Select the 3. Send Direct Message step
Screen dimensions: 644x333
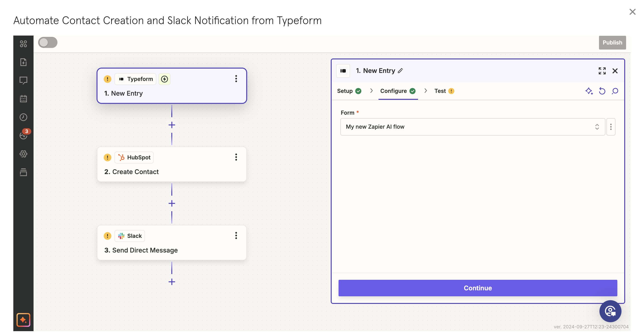point(172,242)
